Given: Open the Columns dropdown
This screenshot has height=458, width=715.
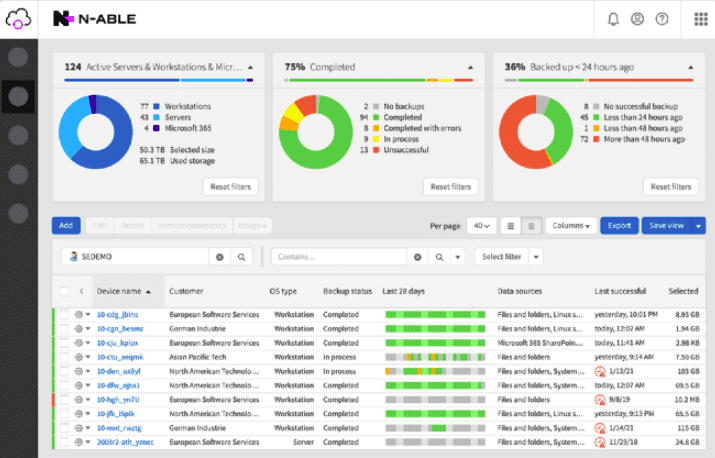Looking at the screenshot, I should (x=571, y=226).
